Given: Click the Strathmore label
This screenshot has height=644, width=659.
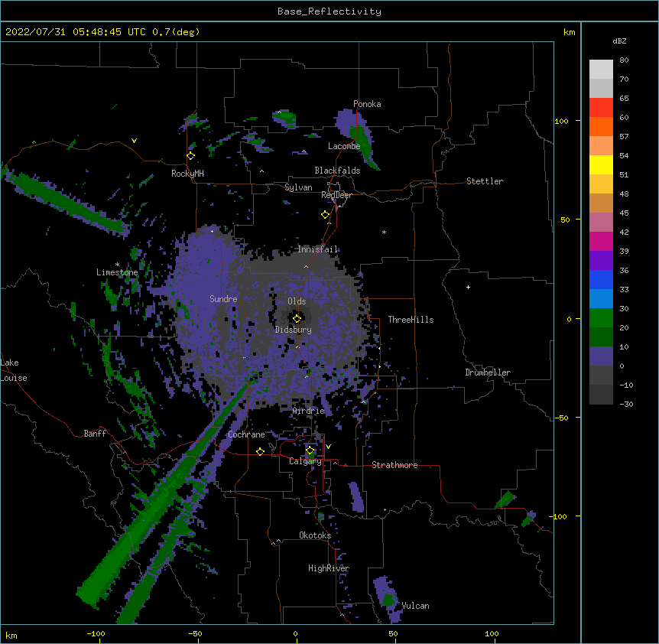Looking at the screenshot, I should coord(394,465).
